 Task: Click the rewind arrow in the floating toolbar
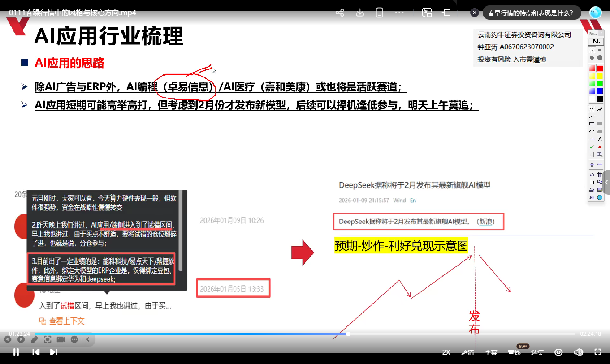coord(8,339)
